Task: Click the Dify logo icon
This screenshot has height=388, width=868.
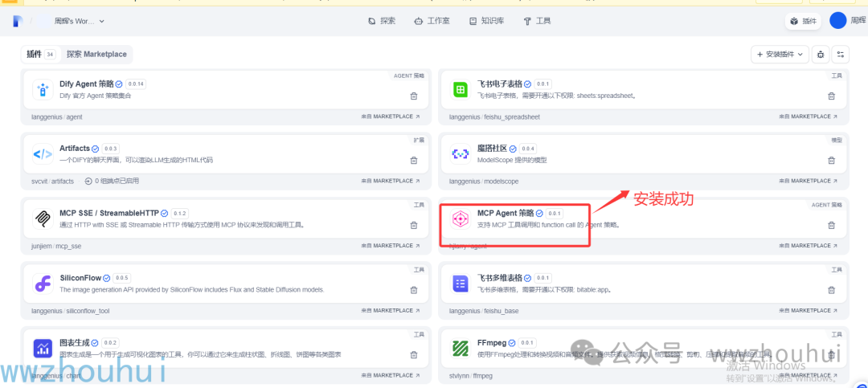Action: (x=17, y=21)
